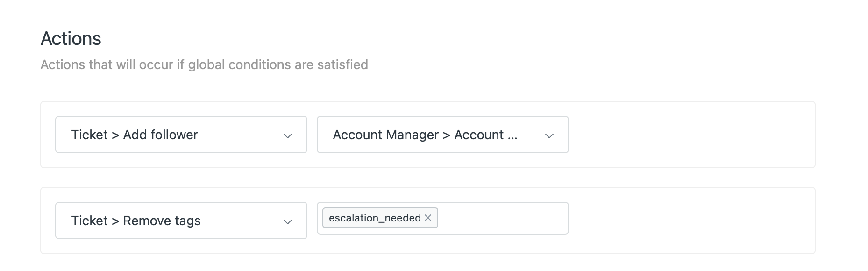The image size is (868, 271).
Task: Change the follower action type selector
Action: pyautogui.click(x=181, y=135)
